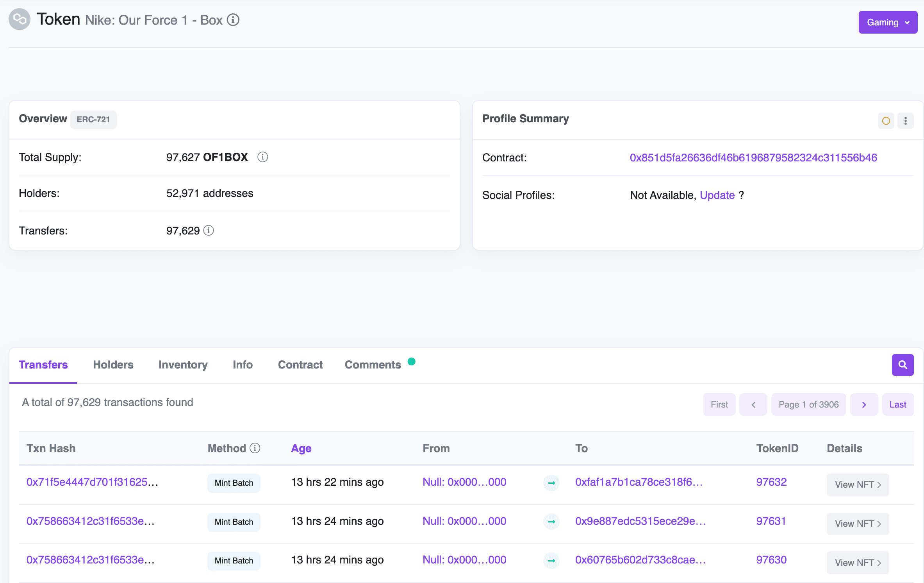This screenshot has width=924, height=583.
Task: Click Mint Batch badge in token 97630 row
Action: coord(234,561)
